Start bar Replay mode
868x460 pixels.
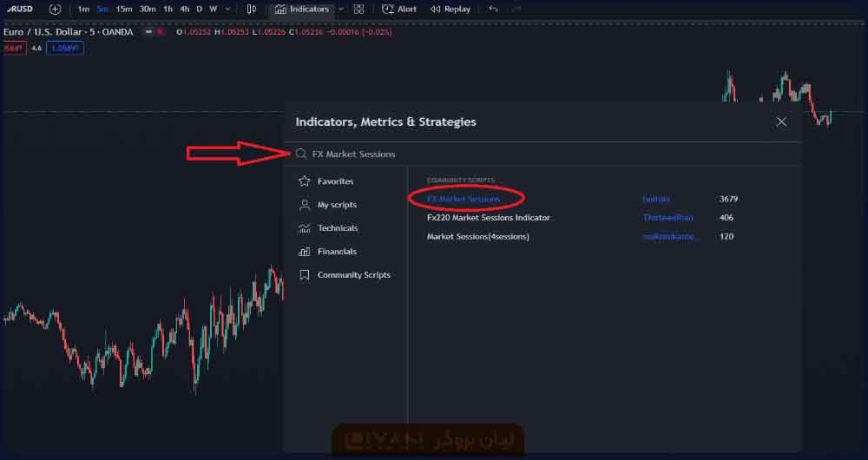450,9
